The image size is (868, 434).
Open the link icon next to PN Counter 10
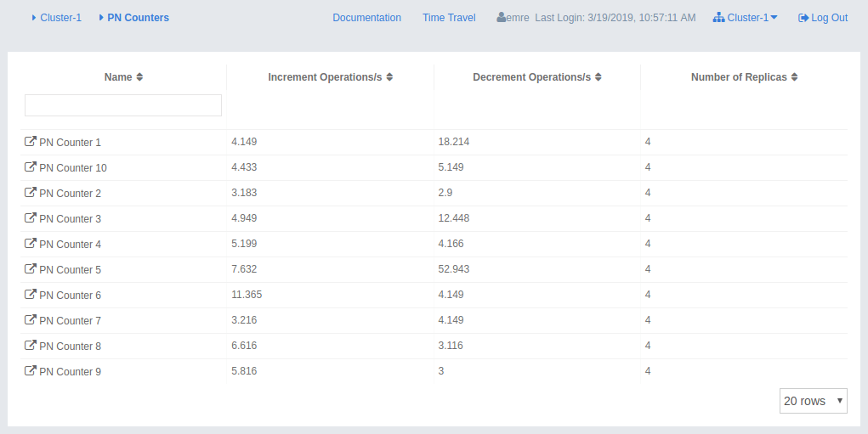(x=31, y=167)
